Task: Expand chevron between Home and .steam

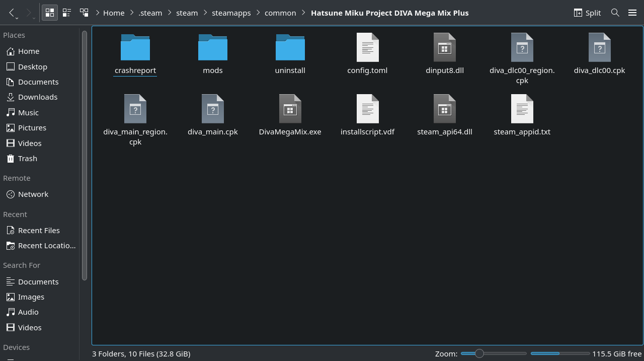Action: pos(132,13)
